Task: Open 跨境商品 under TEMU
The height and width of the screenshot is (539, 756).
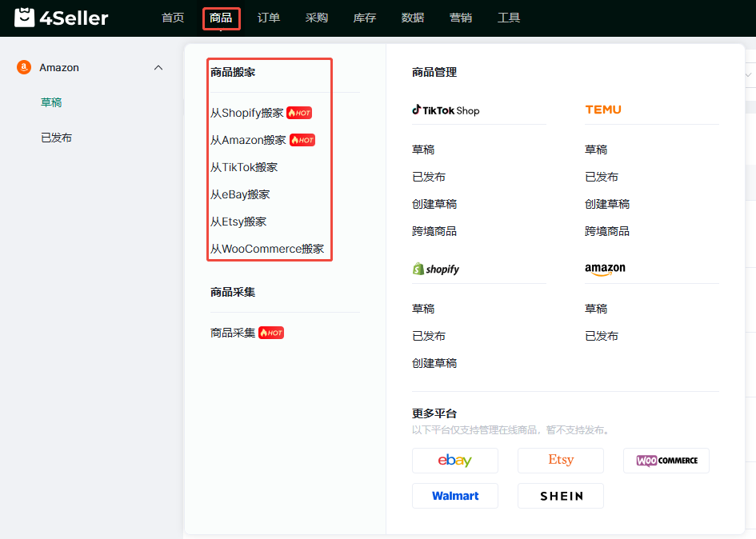Action: tap(607, 231)
